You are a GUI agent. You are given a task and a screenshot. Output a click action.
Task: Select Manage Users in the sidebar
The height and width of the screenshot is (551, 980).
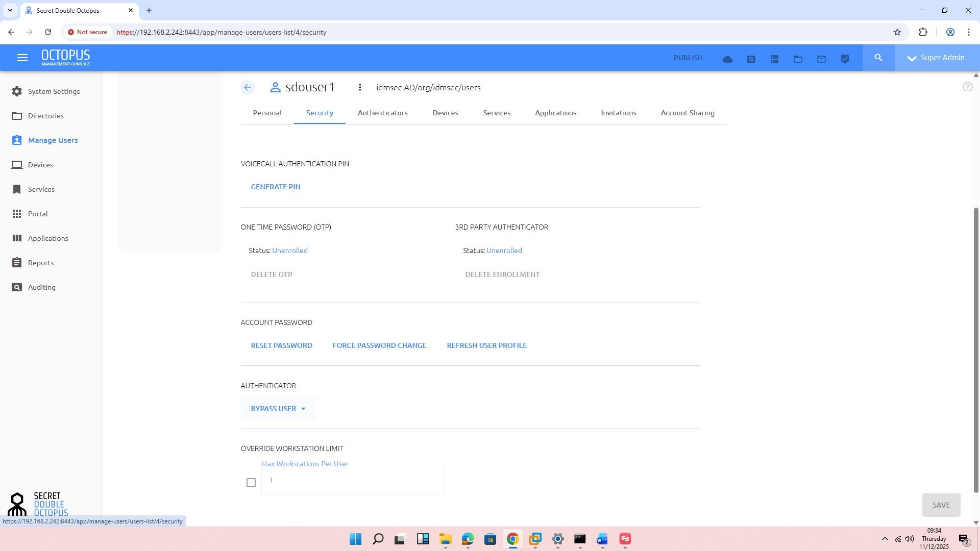pyautogui.click(x=53, y=140)
